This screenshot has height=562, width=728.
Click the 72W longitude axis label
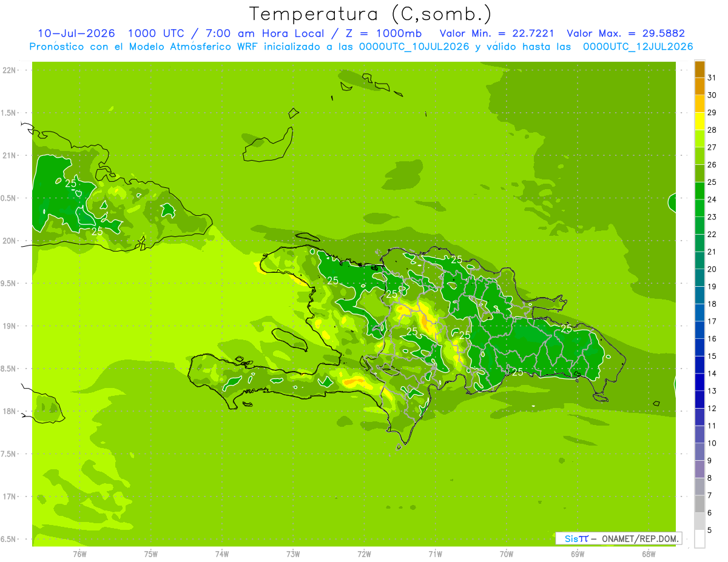(x=364, y=554)
